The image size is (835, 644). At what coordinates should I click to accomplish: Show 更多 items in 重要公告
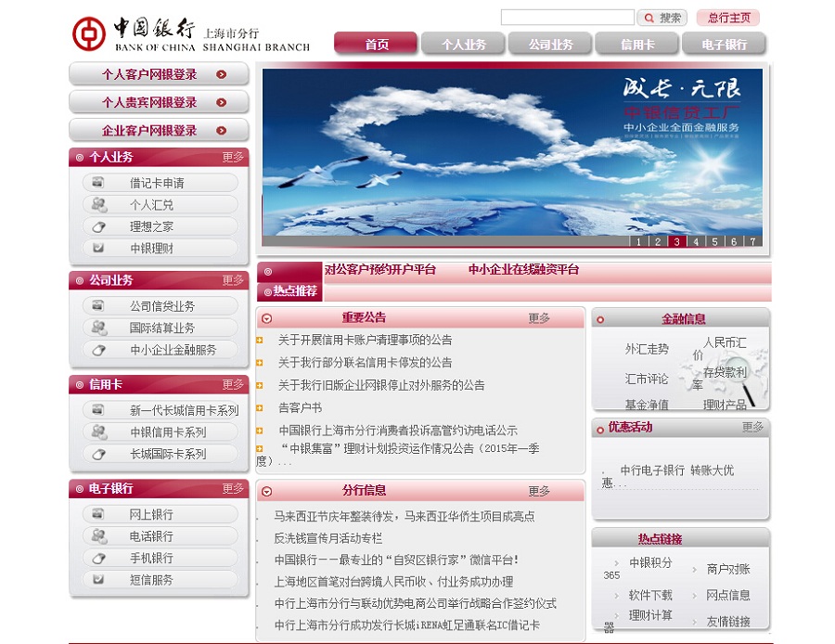539,318
